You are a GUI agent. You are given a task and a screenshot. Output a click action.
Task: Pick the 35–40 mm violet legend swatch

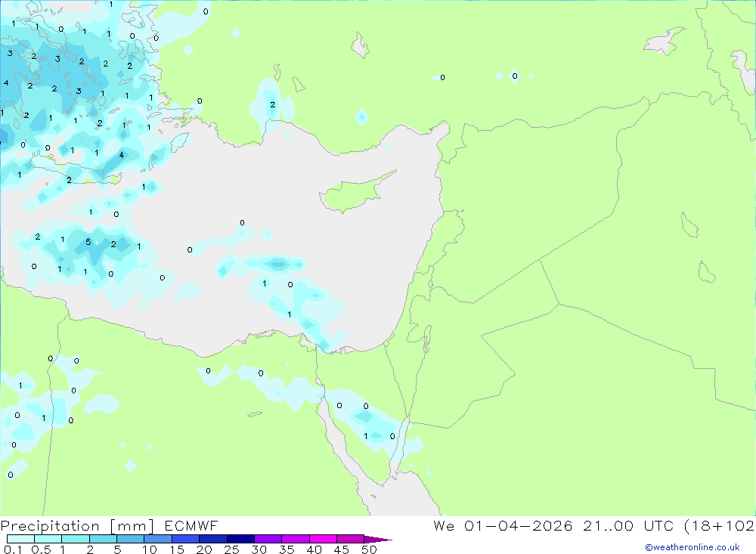[x=295, y=539]
